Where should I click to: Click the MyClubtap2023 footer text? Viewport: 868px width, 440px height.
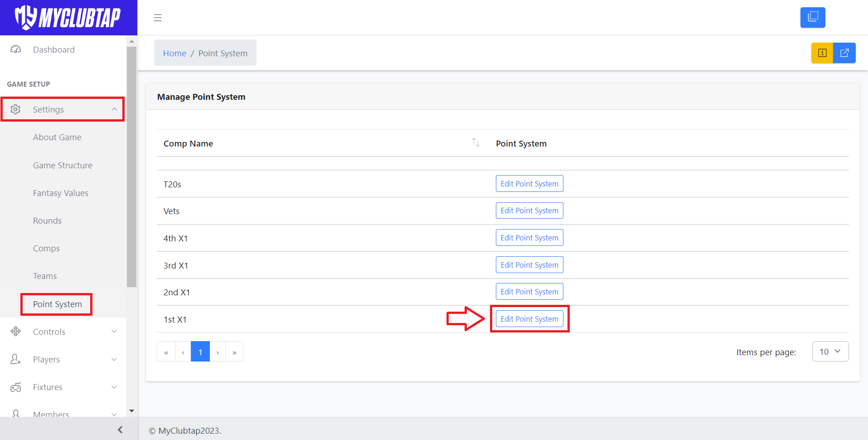point(185,430)
